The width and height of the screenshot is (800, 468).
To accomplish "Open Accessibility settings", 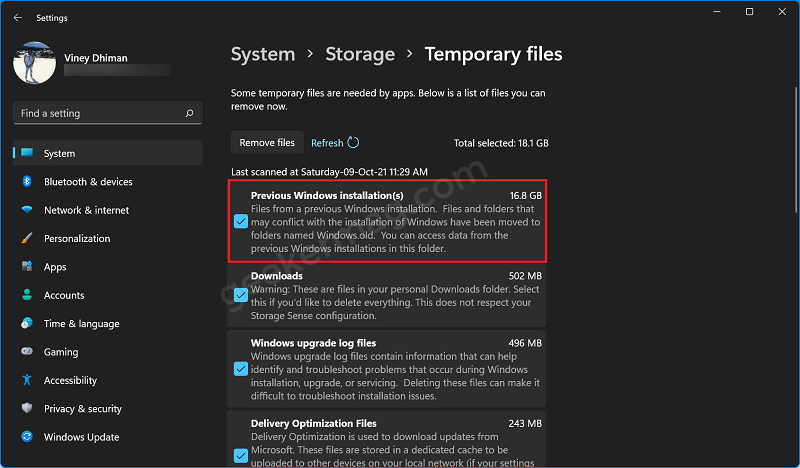I will pos(108,380).
